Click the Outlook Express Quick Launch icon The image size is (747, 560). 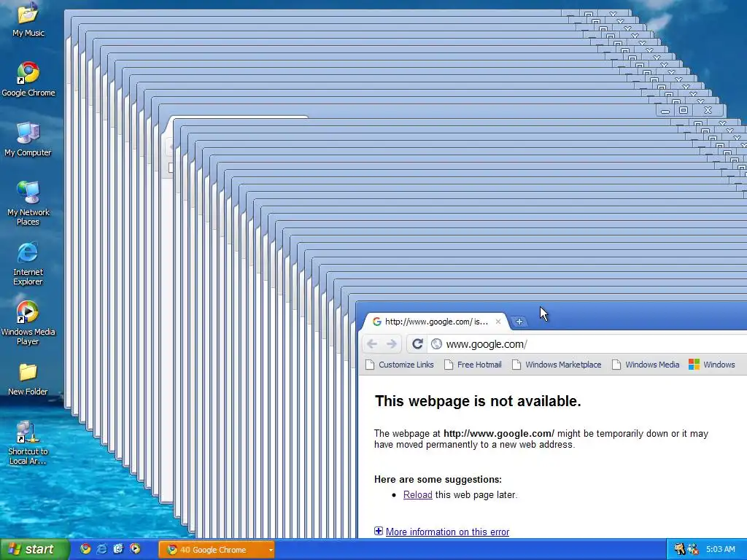coord(119,549)
